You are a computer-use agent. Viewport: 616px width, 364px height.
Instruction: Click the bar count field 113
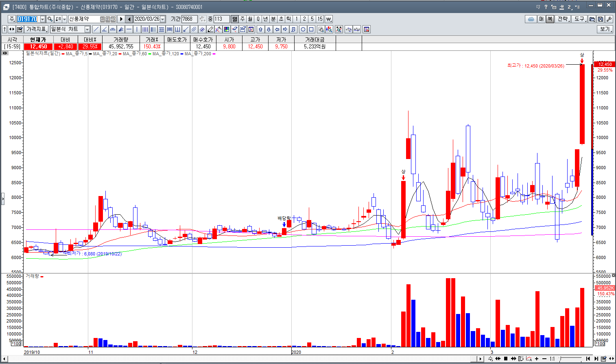click(x=222, y=19)
